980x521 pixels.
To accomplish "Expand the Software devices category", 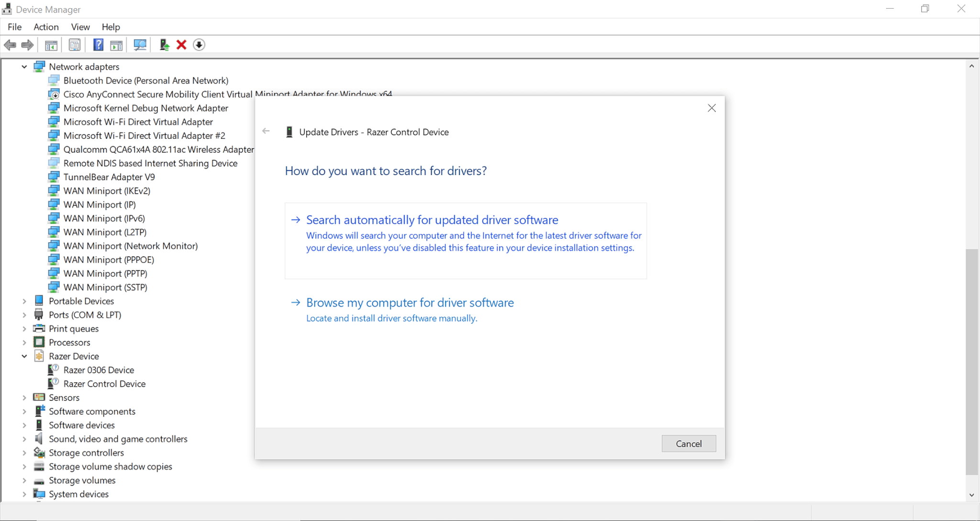I will tap(24, 425).
